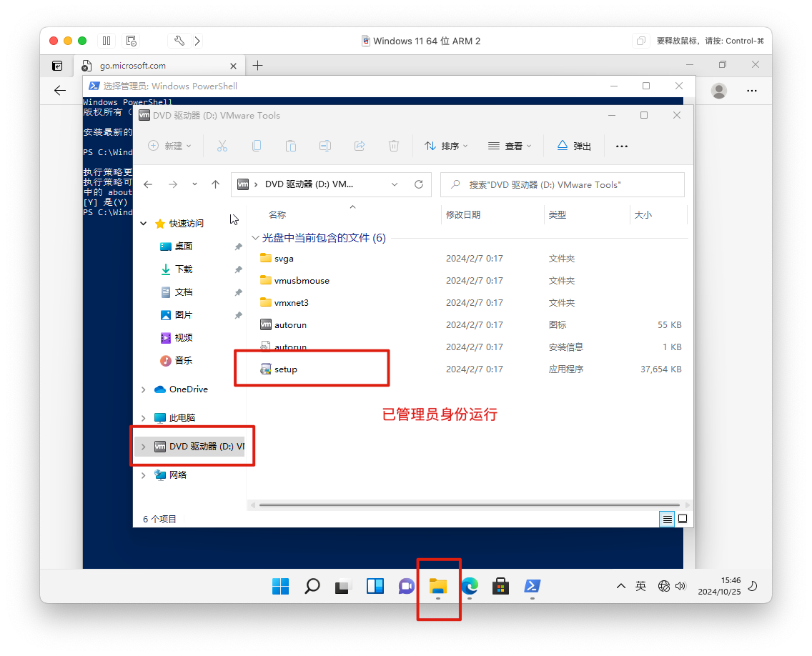
Task: Expand the OneDrive tree node
Action: click(144, 389)
